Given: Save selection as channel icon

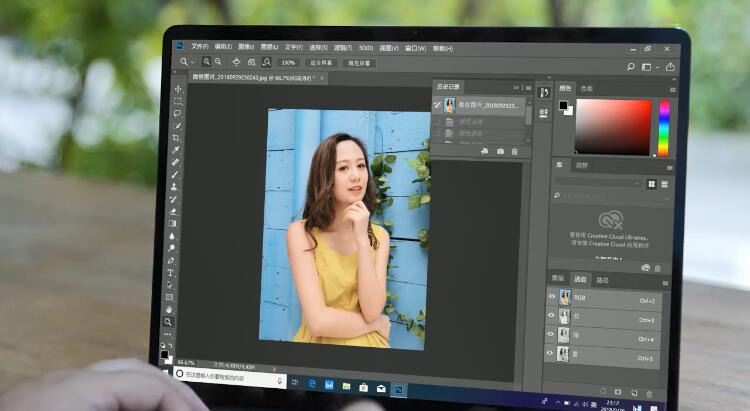Looking at the screenshot, I should [618, 392].
